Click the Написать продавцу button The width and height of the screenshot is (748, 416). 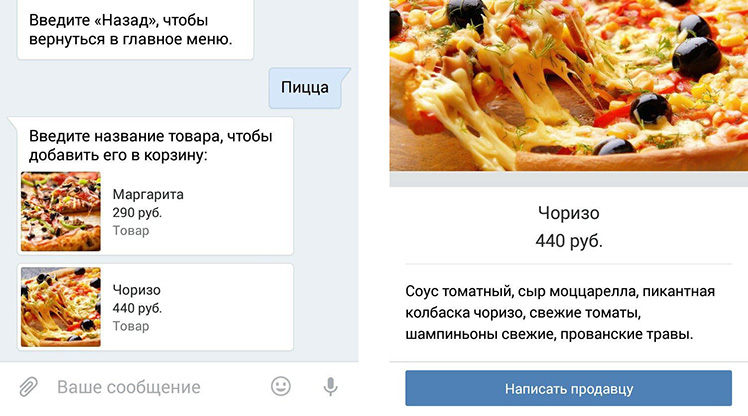pyautogui.click(x=568, y=388)
